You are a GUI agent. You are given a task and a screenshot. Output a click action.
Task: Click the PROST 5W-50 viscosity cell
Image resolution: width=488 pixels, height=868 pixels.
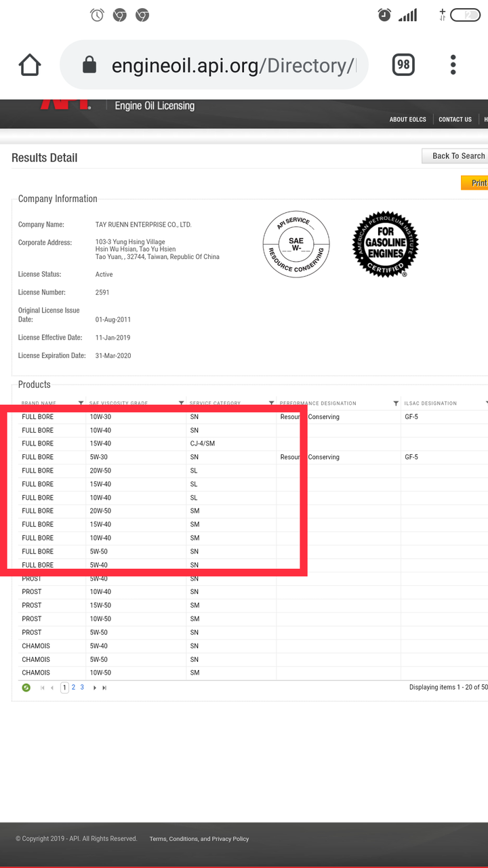pyautogui.click(x=136, y=633)
